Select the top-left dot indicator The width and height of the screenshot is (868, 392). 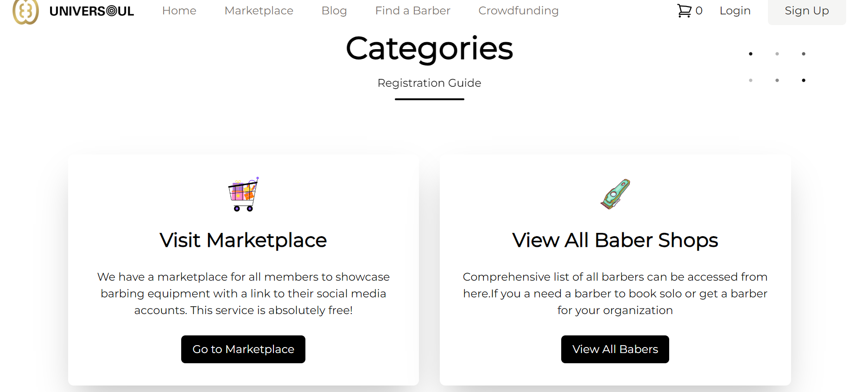[750, 54]
